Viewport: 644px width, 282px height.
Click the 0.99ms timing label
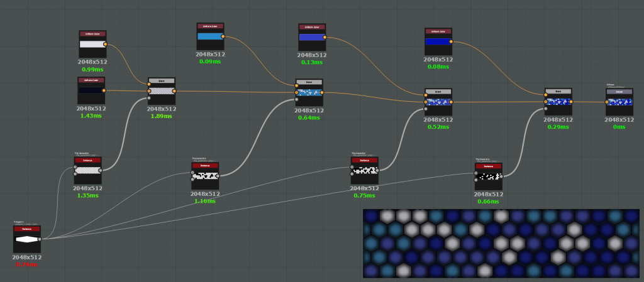(92, 70)
